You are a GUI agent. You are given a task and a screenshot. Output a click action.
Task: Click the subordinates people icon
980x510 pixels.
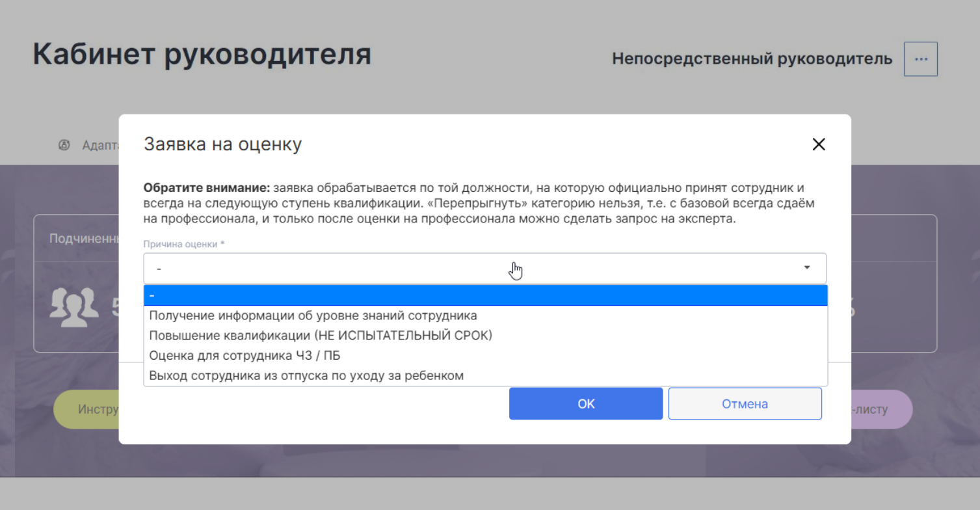pos(74,306)
